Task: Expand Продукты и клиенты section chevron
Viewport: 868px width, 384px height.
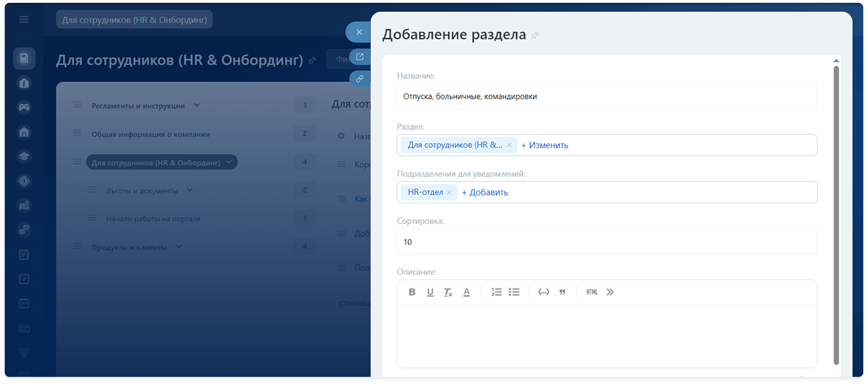Action: (x=178, y=247)
